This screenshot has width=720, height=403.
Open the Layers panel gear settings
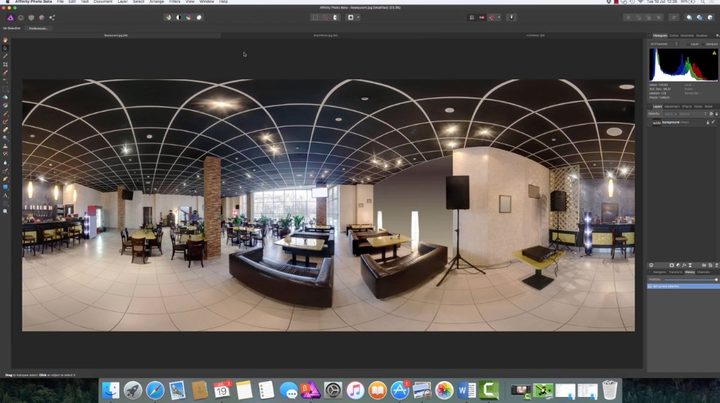coord(711,114)
